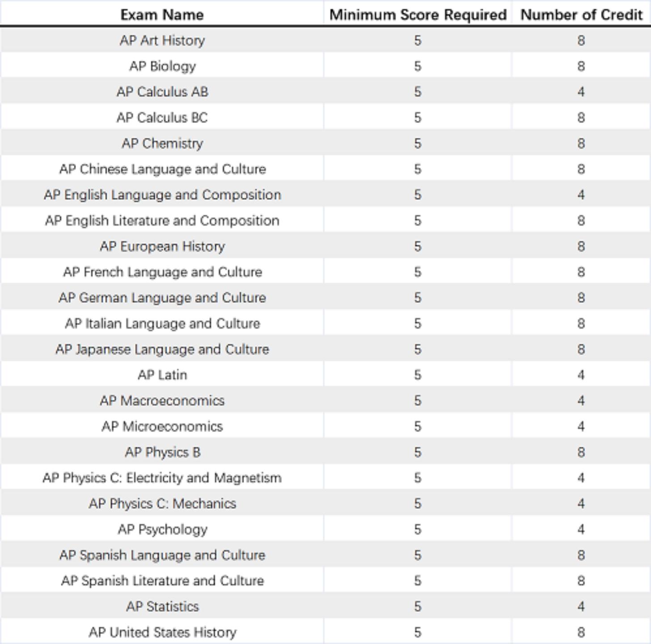Click the AP Calculus AB cell
This screenshot has height=644, width=651.
click(162, 92)
